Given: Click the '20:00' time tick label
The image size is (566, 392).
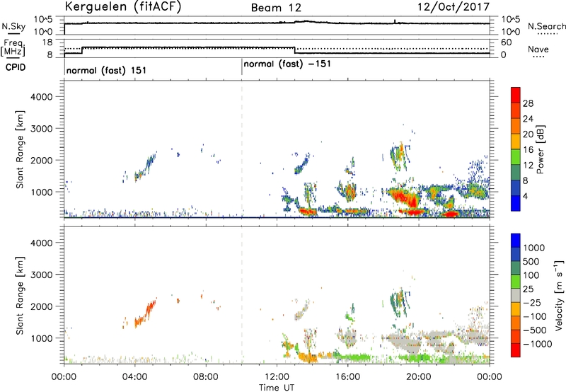Looking at the screenshot, I should click(x=419, y=377).
